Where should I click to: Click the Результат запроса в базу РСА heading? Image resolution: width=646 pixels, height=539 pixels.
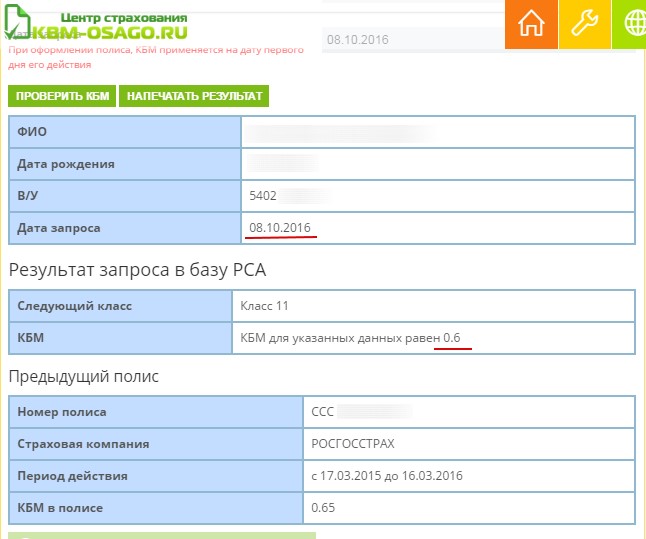[x=137, y=270]
